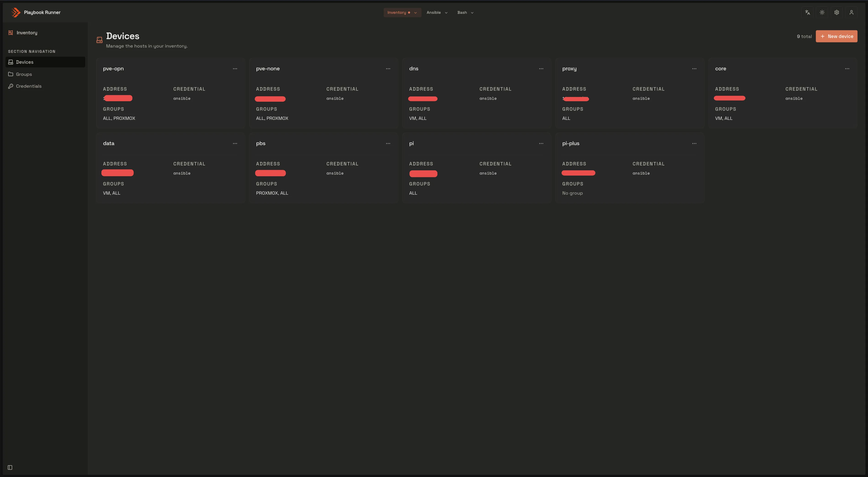
Task: Click Inventory heading in sidebar
Action: [x=27, y=33]
